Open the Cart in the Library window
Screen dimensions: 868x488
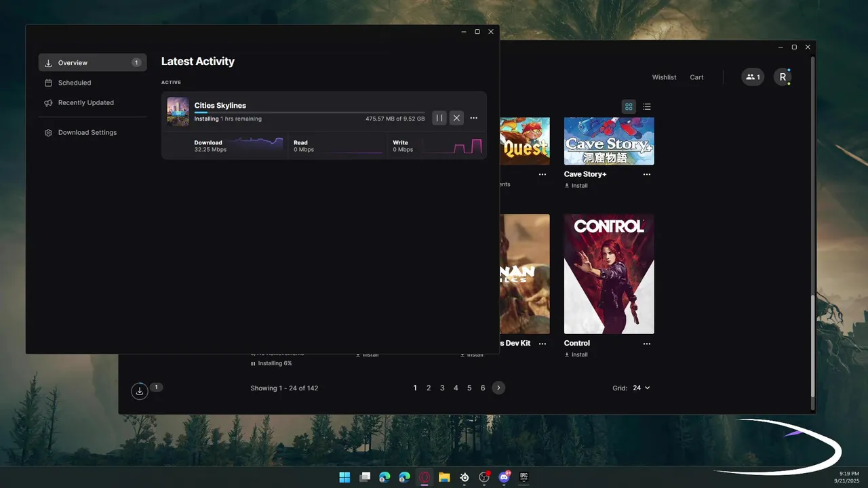click(696, 77)
